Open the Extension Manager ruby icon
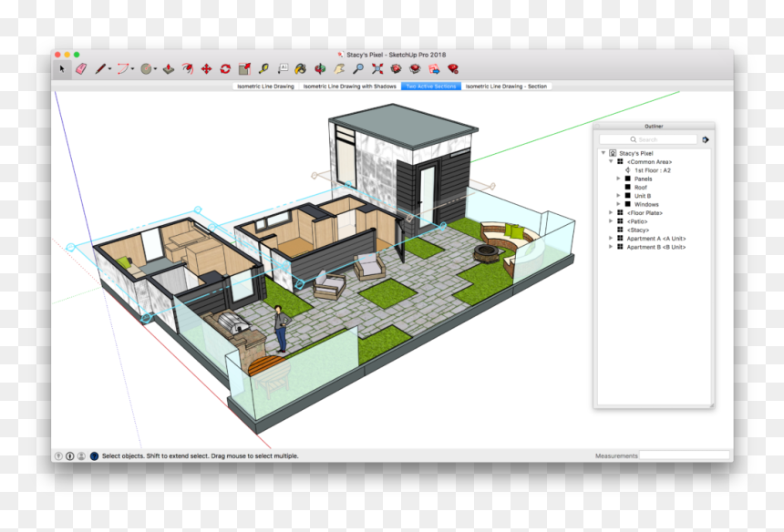Screen dimensions: 784x532 pyautogui.click(x=453, y=69)
